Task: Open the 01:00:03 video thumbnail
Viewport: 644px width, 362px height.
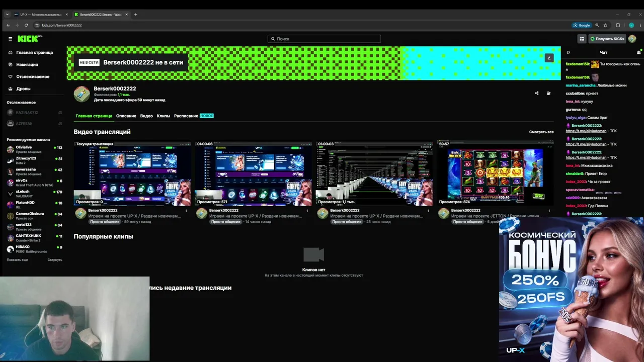Action: 374,173
